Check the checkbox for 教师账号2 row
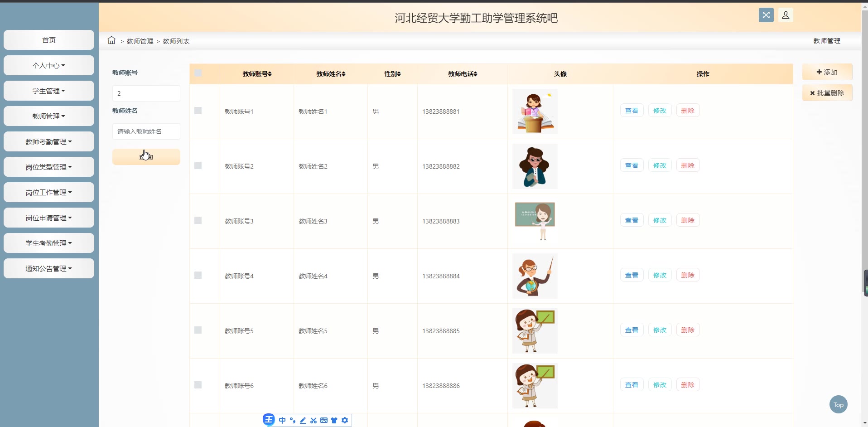This screenshot has width=868, height=427. coord(198,165)
